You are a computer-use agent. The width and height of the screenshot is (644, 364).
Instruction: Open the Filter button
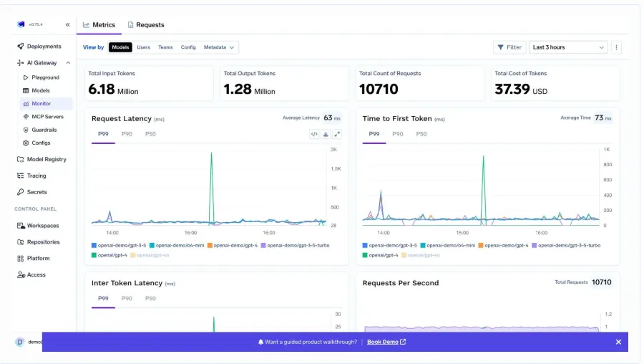509,47
